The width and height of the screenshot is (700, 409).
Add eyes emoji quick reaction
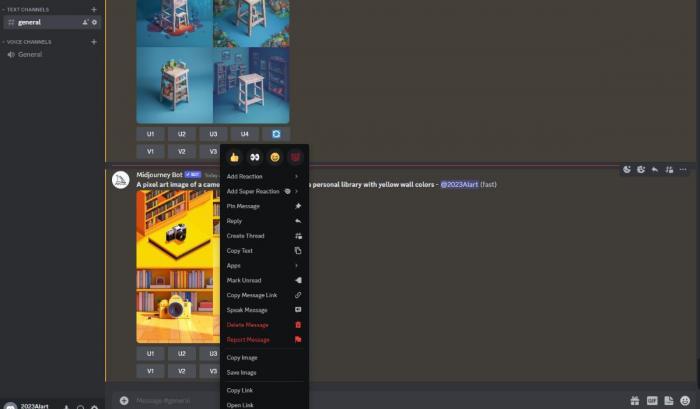[x=254, y=157]
